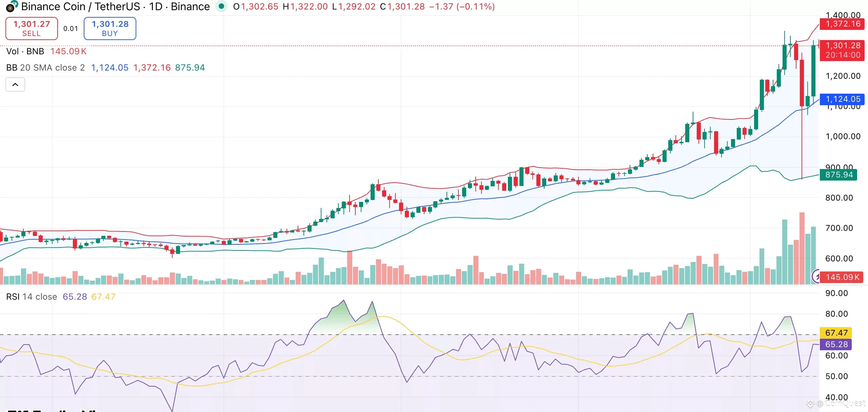Screen dimensions: 868x412
Task: Click the 1D interval in chart title
Action: [156, 6]
